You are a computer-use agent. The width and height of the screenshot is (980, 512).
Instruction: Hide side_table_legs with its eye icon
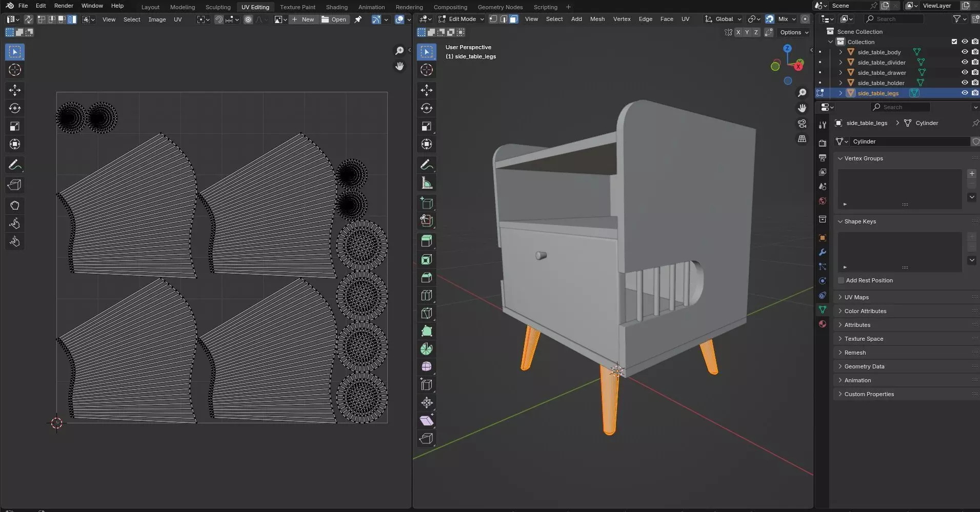coord(965,93)
